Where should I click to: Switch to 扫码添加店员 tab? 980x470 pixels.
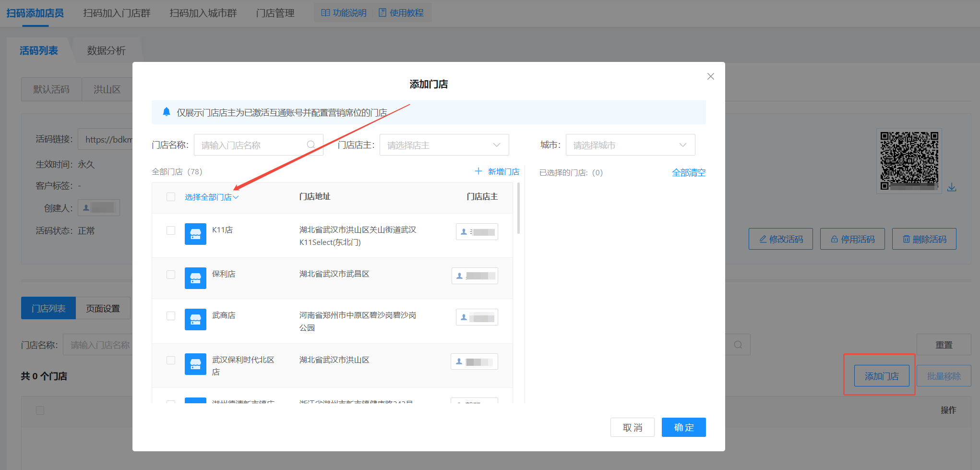click(x=35, y=13)
